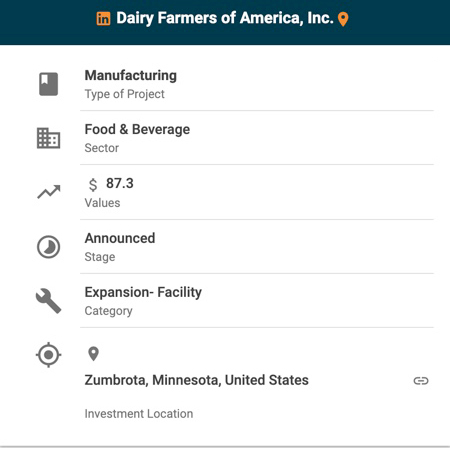This screenshot has height=449, width=450.
Task: Click the Sector building icon
Action: [x=49, y=138]
